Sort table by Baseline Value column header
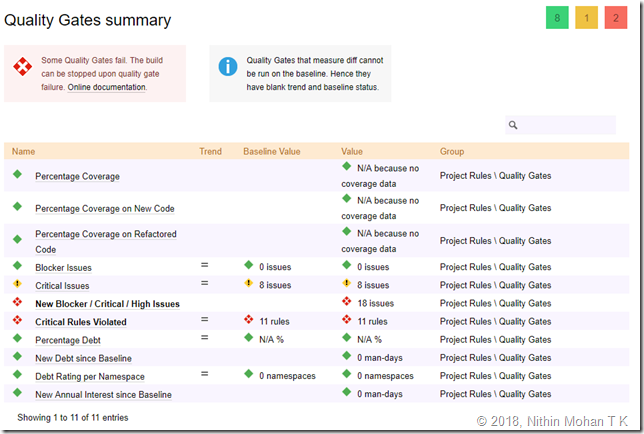 click(271, 152)
